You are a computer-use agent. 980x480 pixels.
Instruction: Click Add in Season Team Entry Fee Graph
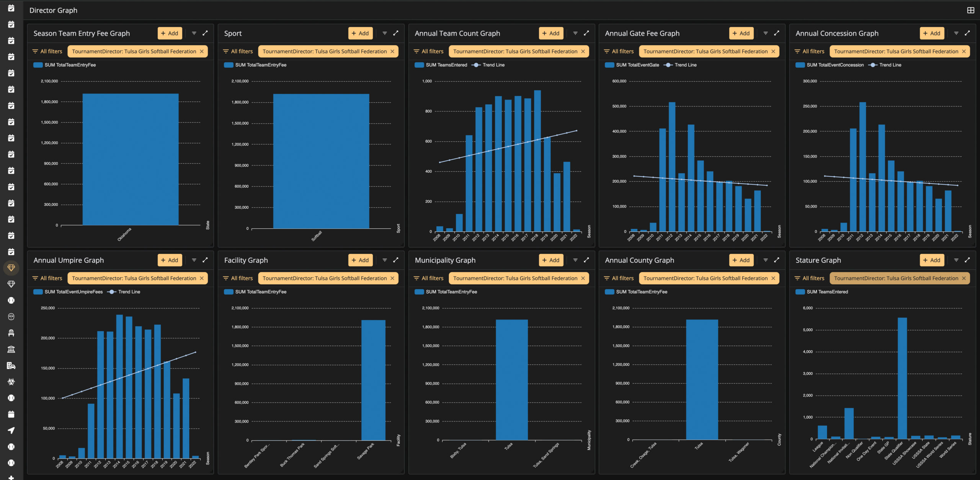coord(170,33)
